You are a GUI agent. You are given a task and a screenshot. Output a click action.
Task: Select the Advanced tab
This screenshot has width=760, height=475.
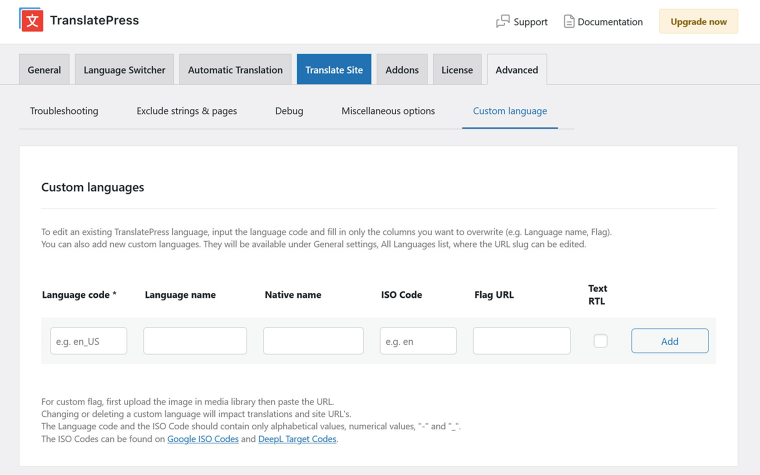[x=517, y=69]
